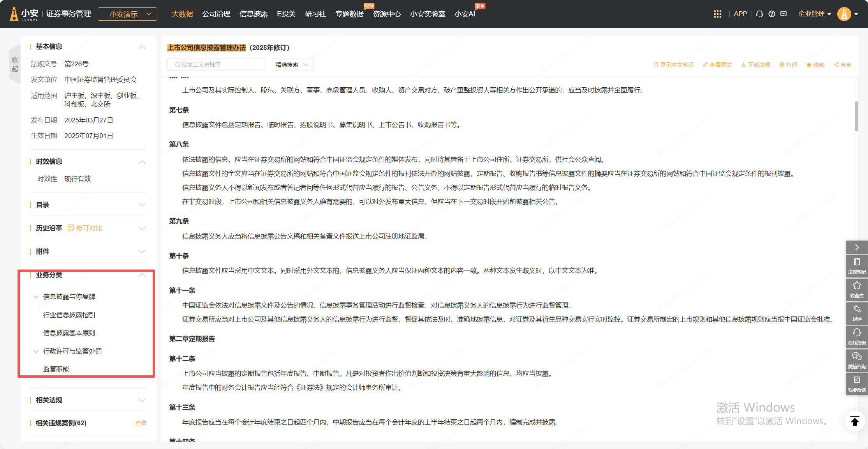868x449 pixels.
Task: Click 查看 link next to 相关违规案例
Action: pos(141,423)
